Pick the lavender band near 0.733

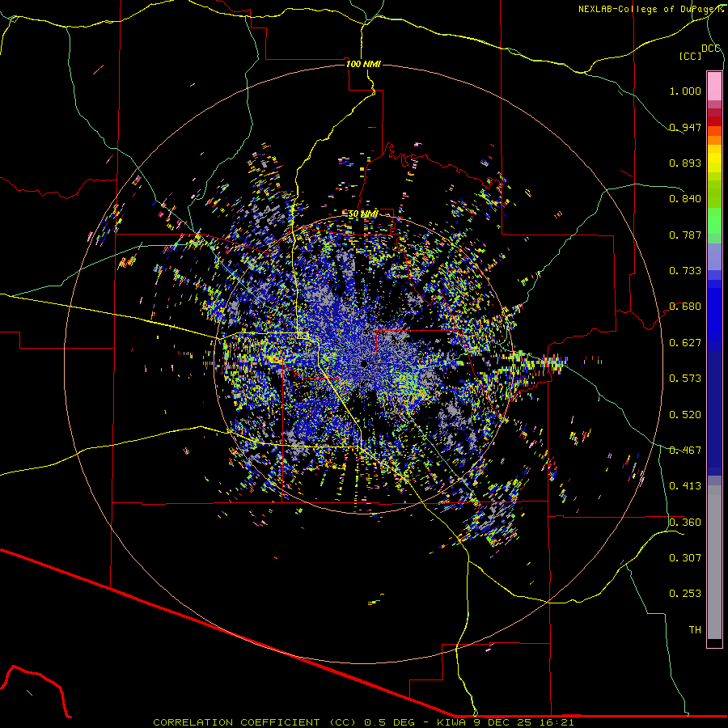pyautogui.click(x=714, y=256)
